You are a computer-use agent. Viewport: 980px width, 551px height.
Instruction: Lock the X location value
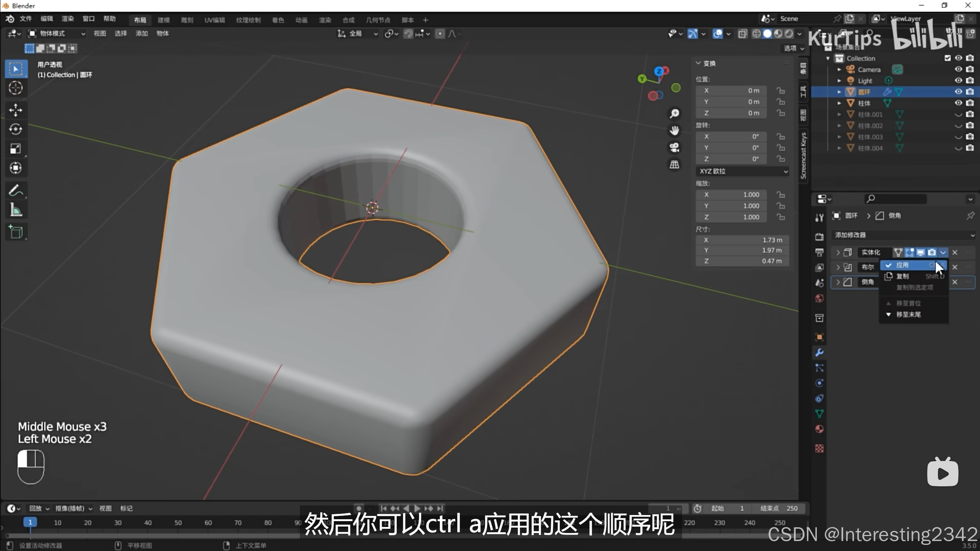pyautogui.click(x=780, y=91)
